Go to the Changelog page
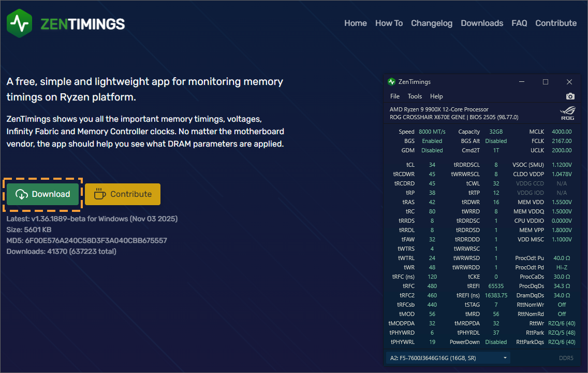This screenshot has width=588, height=373. pos(432,23)
